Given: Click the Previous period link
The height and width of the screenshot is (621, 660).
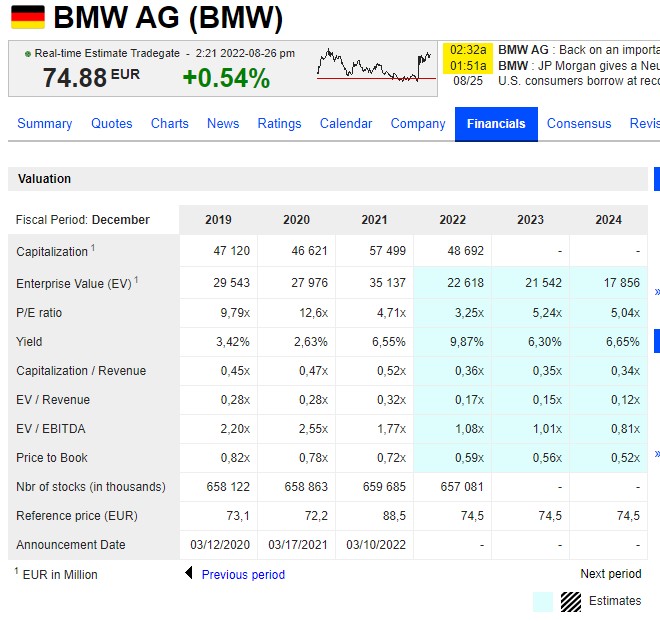Looking at the screenshot, I should (243, 575).
